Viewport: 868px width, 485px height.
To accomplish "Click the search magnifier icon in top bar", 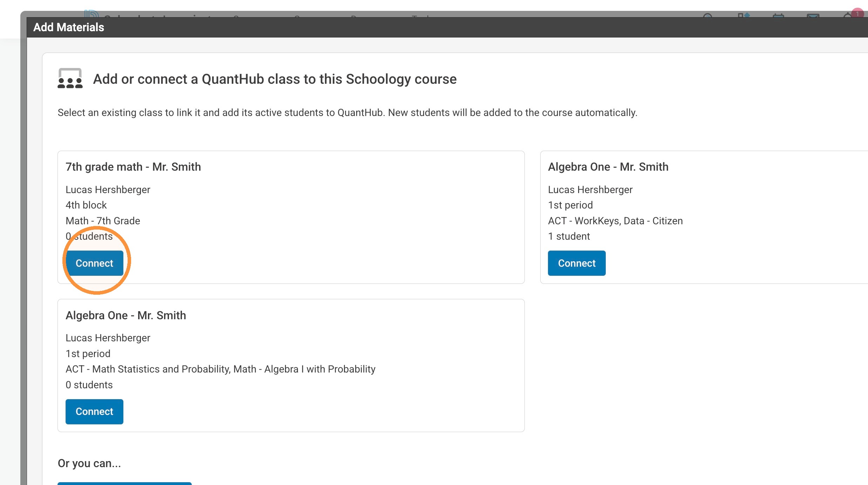I will pos(708,15).
